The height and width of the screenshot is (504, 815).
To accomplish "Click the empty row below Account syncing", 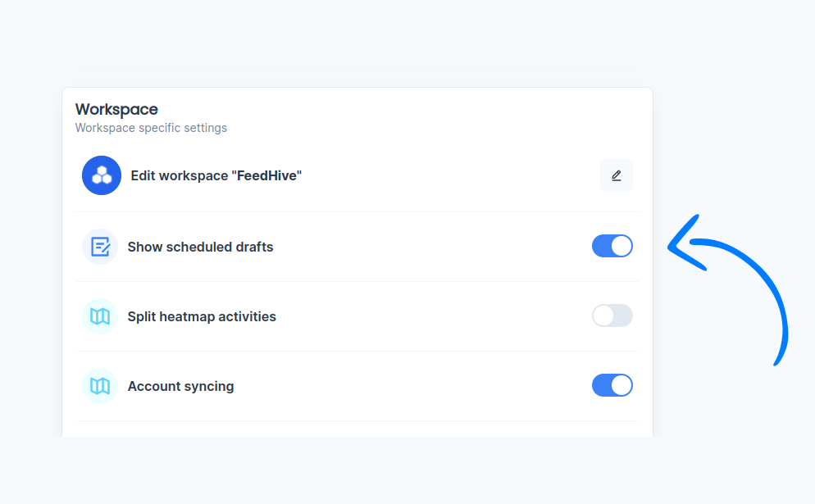I will (357, 429).
